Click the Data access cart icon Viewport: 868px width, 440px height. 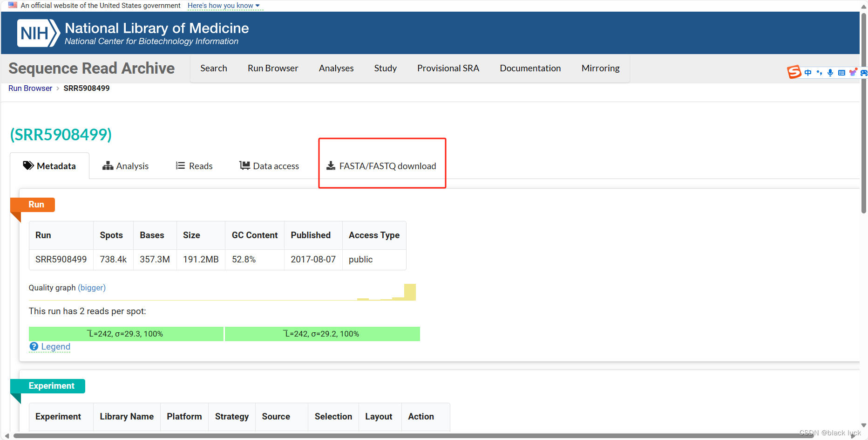[244, 165]
